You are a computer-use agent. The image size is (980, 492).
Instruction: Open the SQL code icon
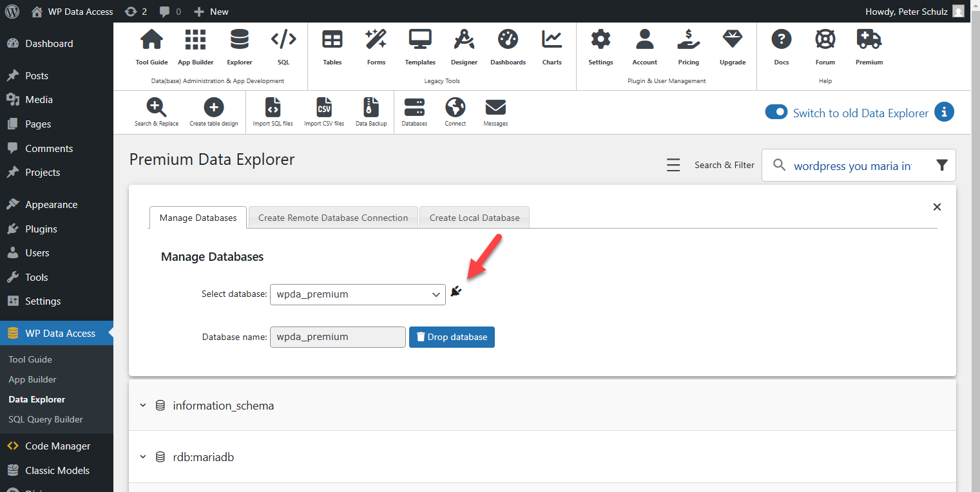[283, 39]
